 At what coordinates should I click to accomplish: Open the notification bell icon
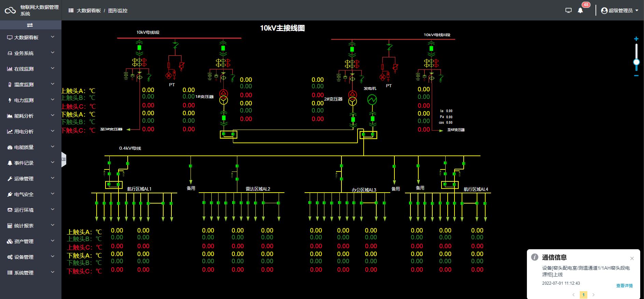point(580,11)
